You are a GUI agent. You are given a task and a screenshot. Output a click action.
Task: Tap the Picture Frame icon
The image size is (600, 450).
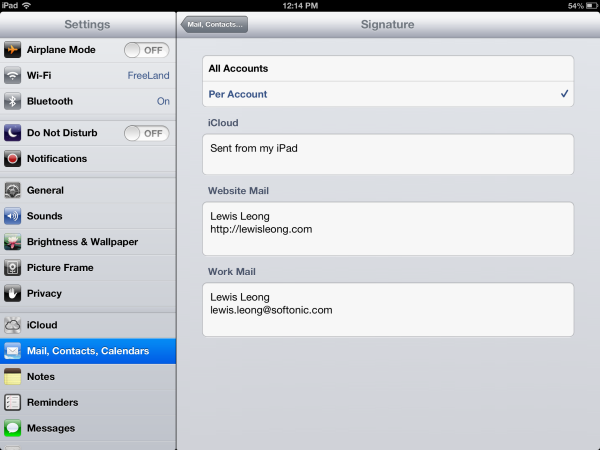(x=13, y=268)
